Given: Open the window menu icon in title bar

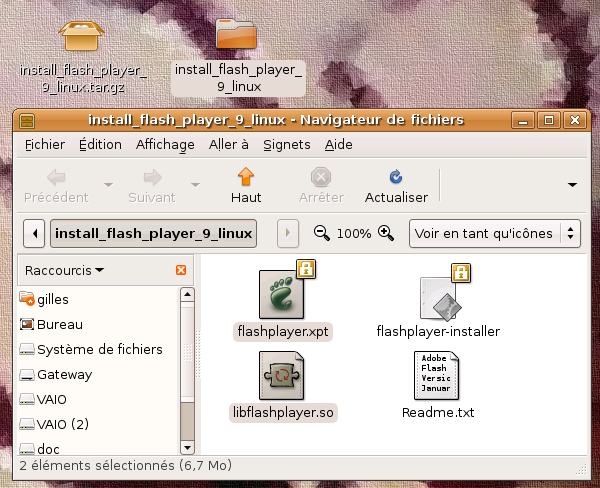Looking at the screenshot, I should 27,121.
